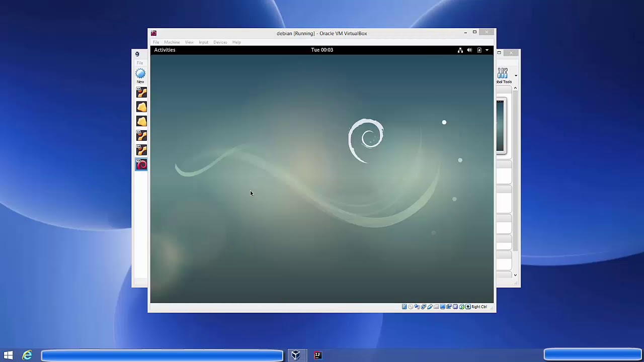This screenshot has width=644, height=362.
Task: Launch Internet Explorer from the taskbar
Action: pyautogui.click(x=27, y=355)
